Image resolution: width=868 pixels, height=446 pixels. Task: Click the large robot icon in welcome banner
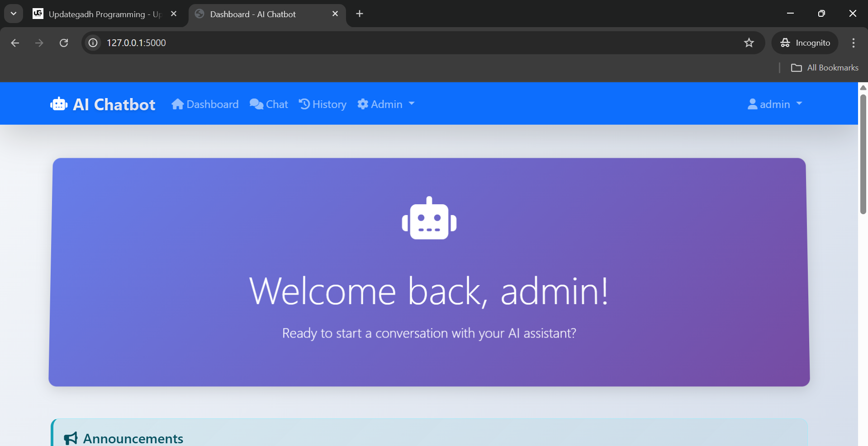click(429, 219)
